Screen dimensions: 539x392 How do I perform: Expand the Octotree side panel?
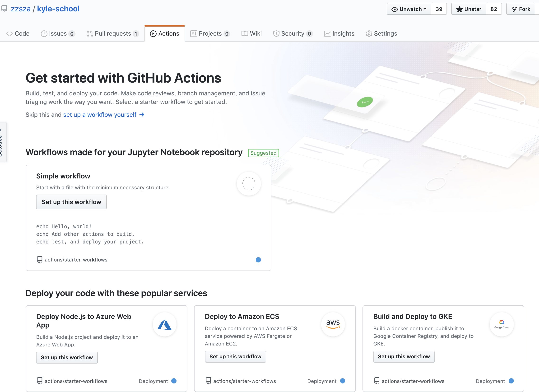click(2, 142)
